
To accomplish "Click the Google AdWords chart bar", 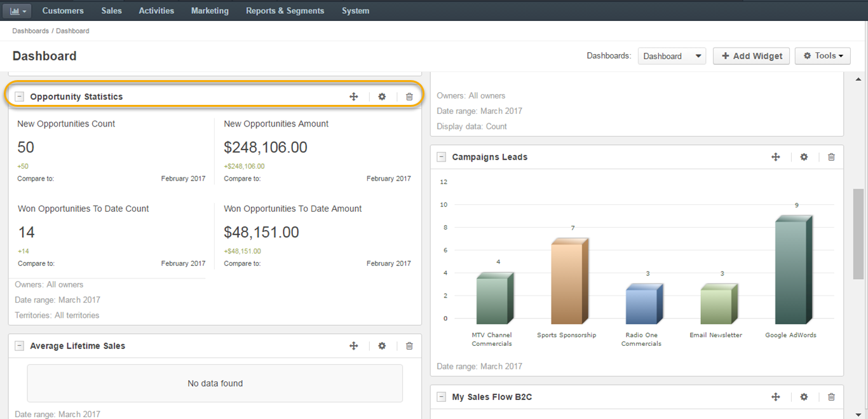I will 794,270.
